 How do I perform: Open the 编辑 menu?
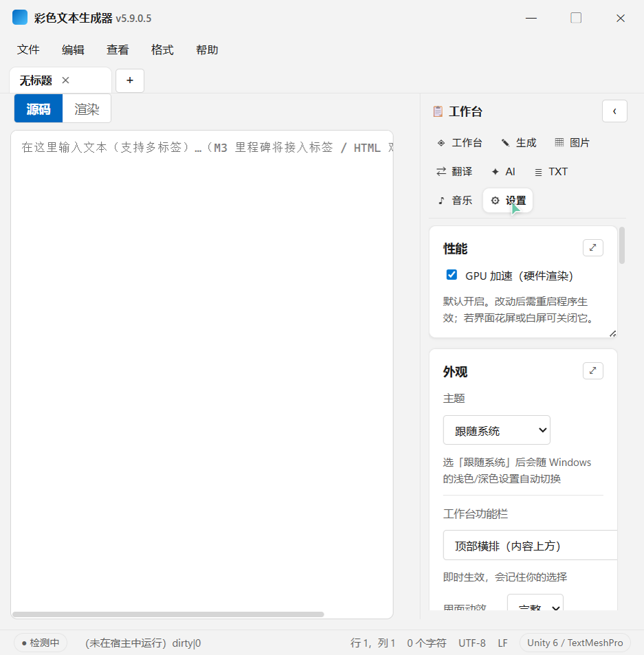(x=73, y=49)
